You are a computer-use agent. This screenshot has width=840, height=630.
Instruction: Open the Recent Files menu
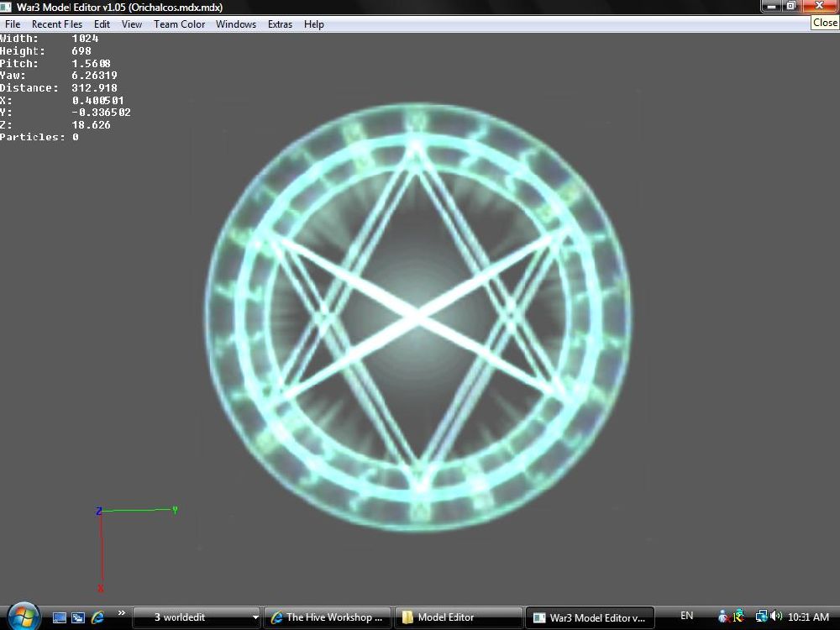tap(57, 24)
